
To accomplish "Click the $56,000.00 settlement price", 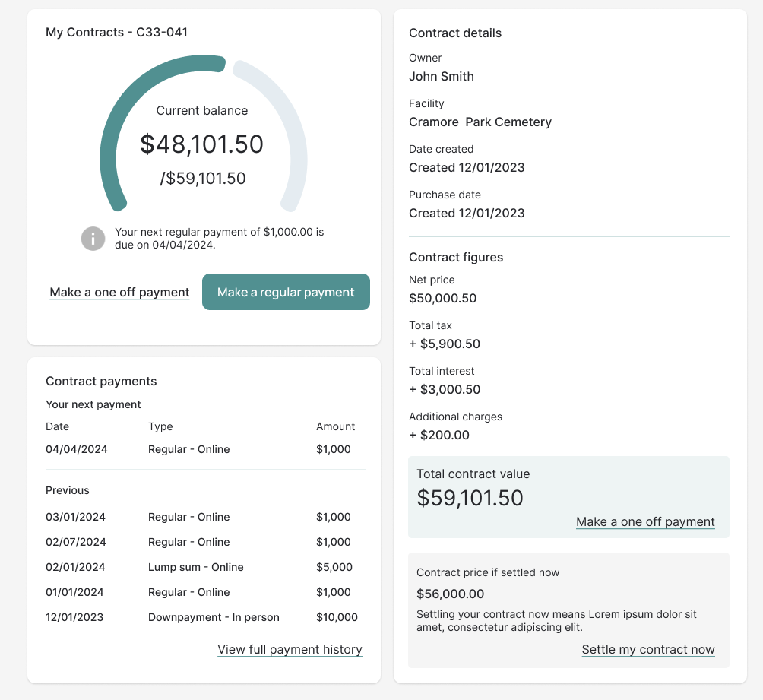I will tap(450, 594).
